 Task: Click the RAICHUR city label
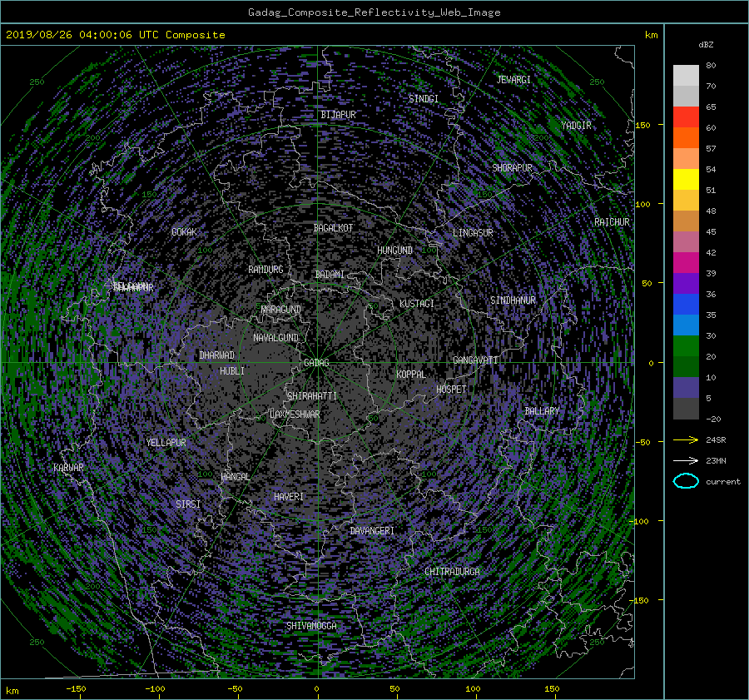click(612, 222)
